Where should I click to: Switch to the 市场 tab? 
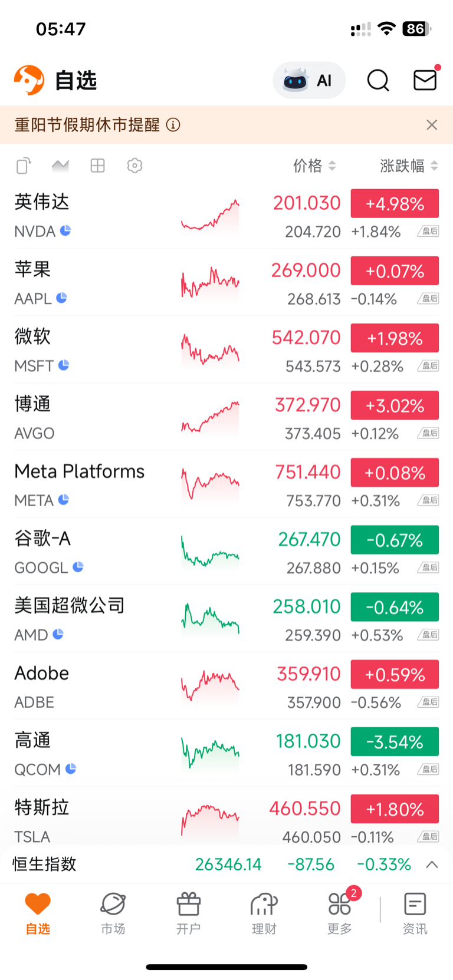click(113, 913)
